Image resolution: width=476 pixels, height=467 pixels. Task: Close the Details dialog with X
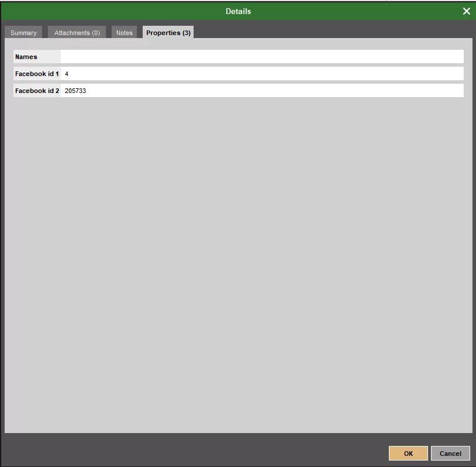466,11
